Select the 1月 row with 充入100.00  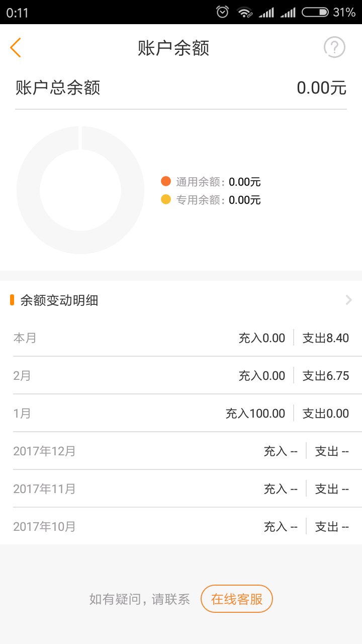tap(181, 413)
